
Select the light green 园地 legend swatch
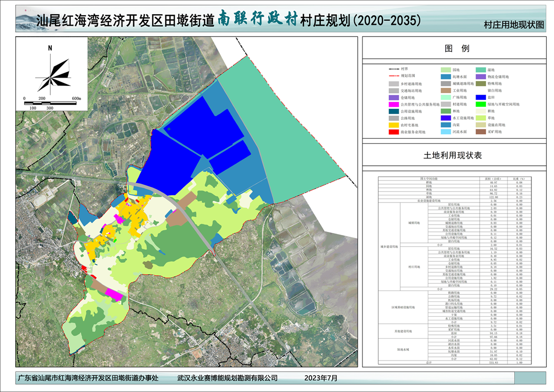(x=446, y=70)
